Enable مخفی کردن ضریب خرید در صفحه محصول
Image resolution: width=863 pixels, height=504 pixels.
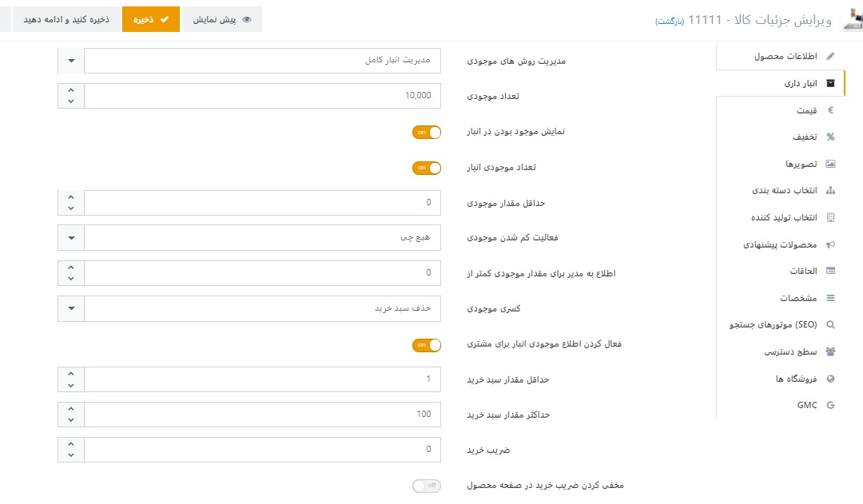[x=427, y=486]
